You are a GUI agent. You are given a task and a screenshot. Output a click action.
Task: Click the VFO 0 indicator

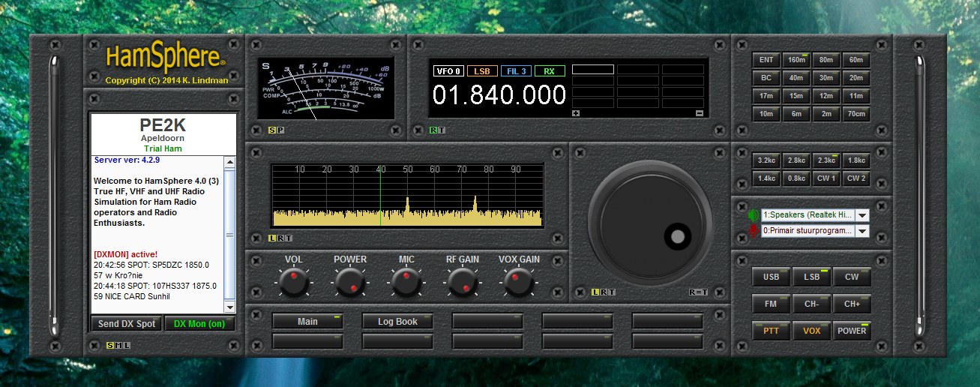click(x=447, y=71)
